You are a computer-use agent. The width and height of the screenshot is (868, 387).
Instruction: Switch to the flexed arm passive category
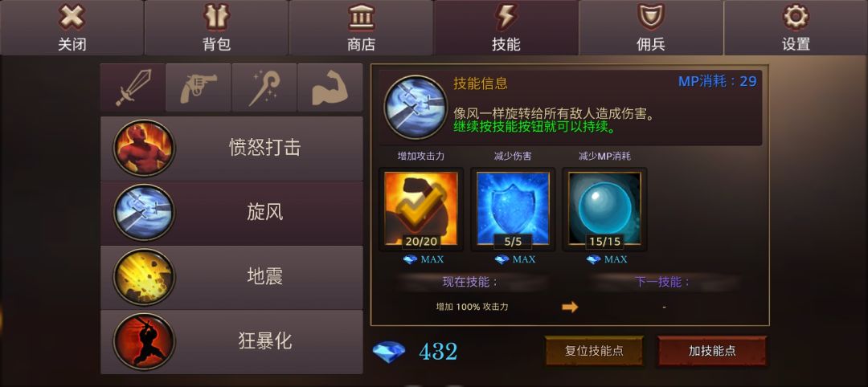(330, 88)
